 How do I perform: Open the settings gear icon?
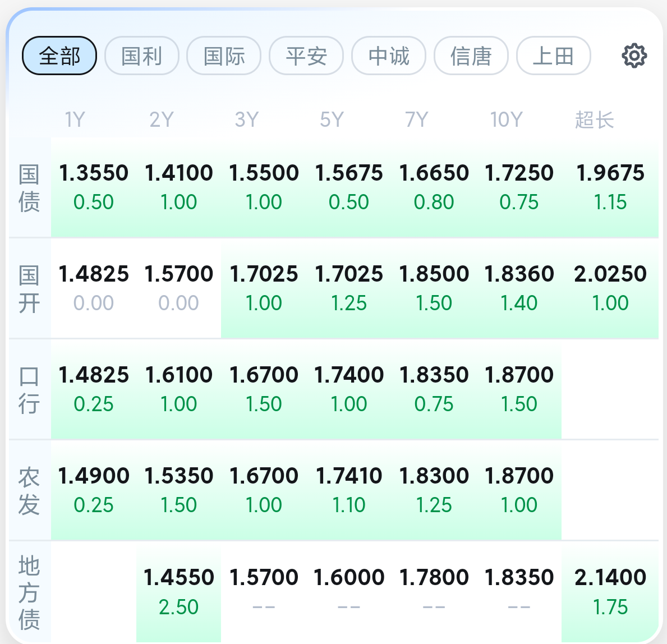tap(634, 56)
